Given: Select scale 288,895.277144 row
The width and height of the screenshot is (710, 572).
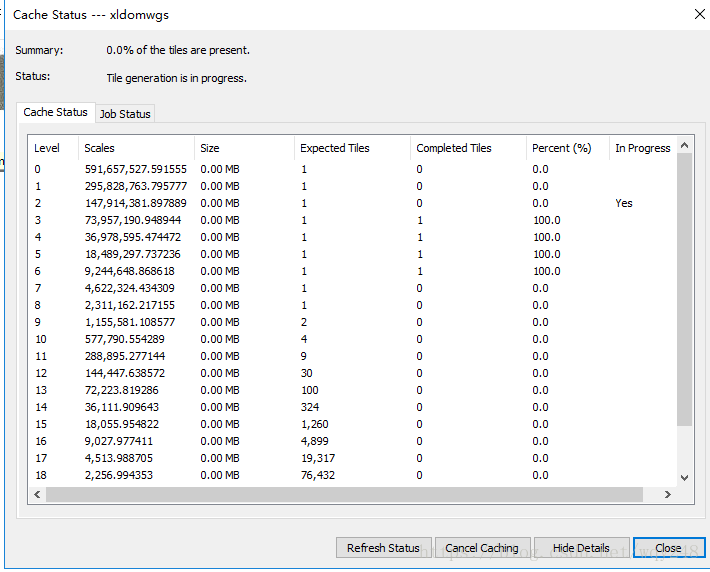Looking at the screenshot, I should [352, 356].
